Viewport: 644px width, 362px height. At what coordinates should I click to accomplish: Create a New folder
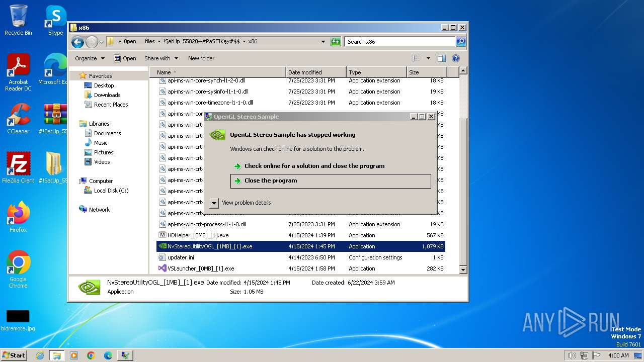201,58
